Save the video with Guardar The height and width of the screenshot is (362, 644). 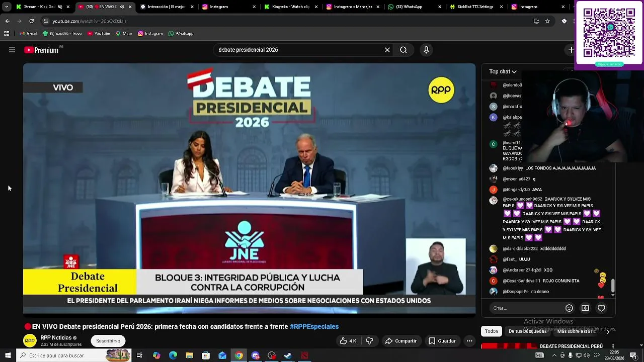click(442, 341)
